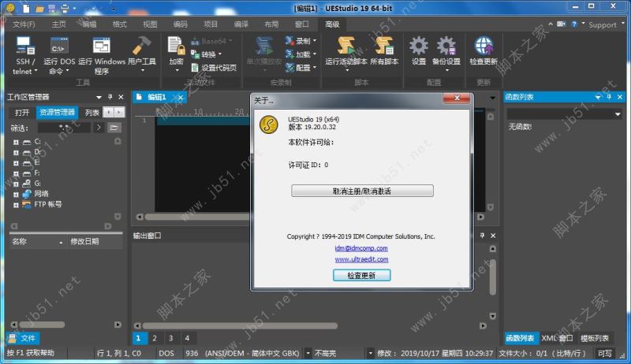Screen dimensions: 631x364
Task: Expand the C: drive node
Action: (x=16, y=143)
